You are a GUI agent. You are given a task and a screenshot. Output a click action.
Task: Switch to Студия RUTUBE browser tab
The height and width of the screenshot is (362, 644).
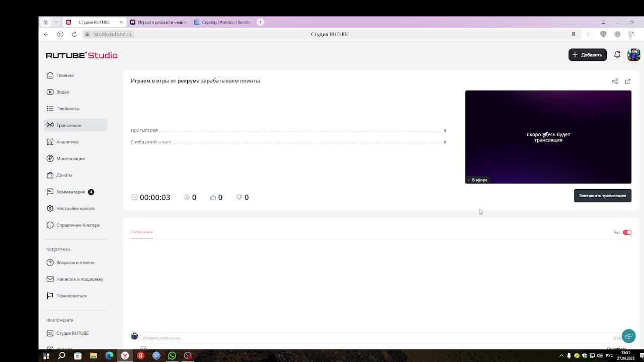click(94, 22)
